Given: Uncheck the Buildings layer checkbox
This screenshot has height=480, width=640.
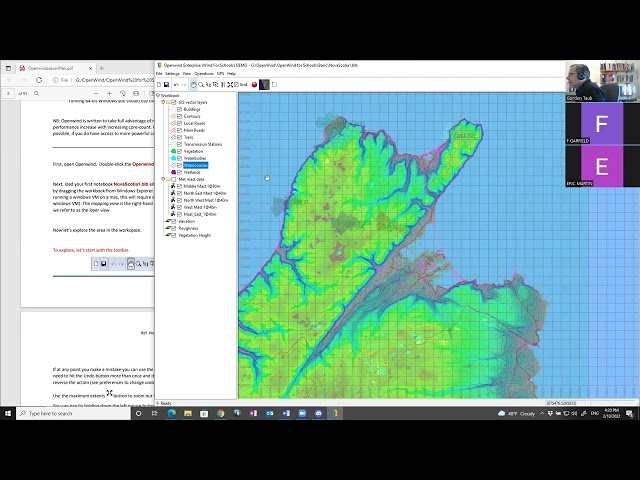Looking at the screenshot, I should click(179, 109).
